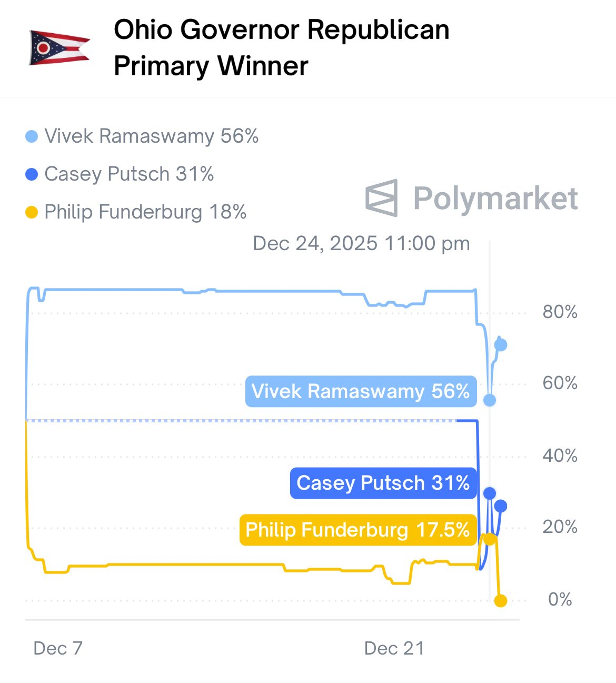Click the 80% y-axis label
Screen dimensions: 616x683
click(560, 312)
